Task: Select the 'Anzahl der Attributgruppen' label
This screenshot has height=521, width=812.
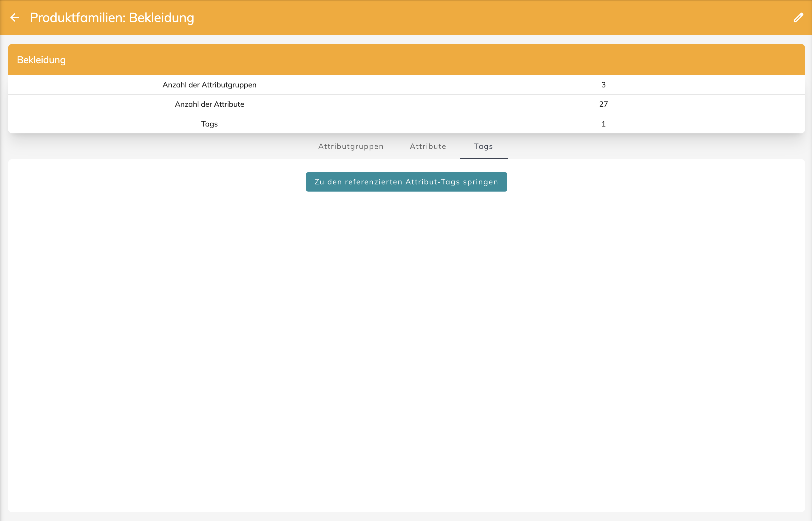Action: [209, 85]
